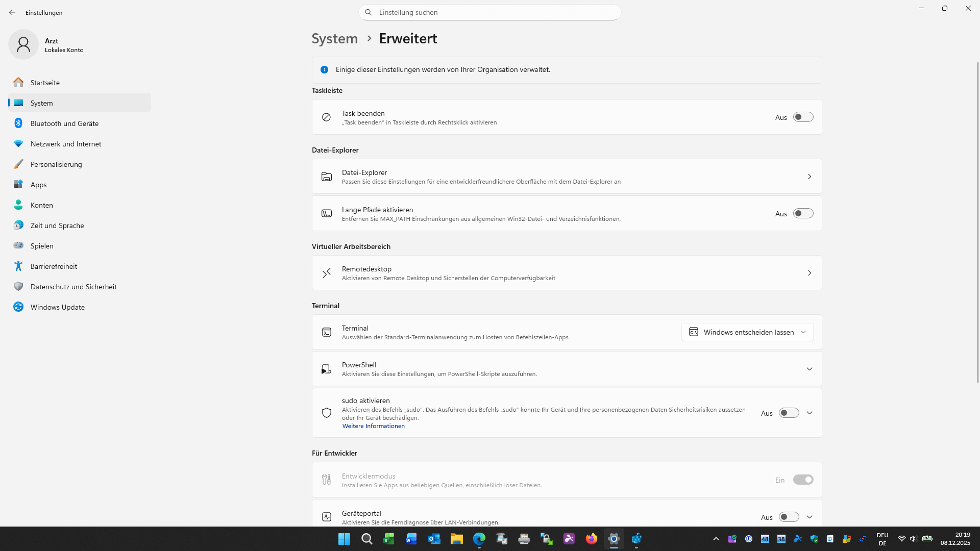Expand the PowerShell settings section
The width and height of the screenshot is (980, 551).
pos(810,368)
